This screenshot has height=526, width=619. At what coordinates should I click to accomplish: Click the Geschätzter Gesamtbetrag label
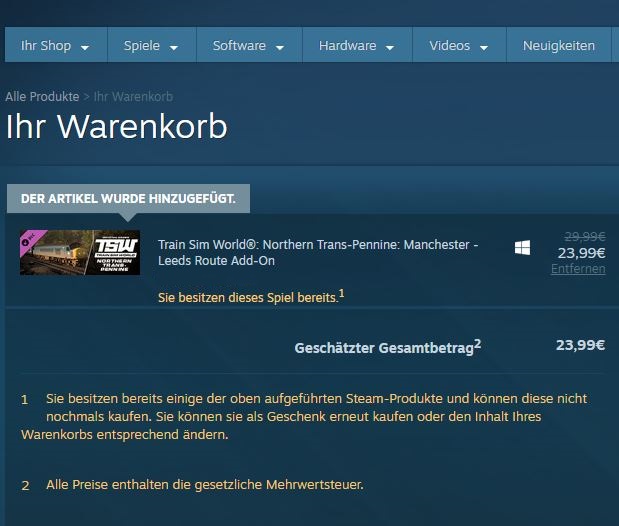tap(388, 347)
